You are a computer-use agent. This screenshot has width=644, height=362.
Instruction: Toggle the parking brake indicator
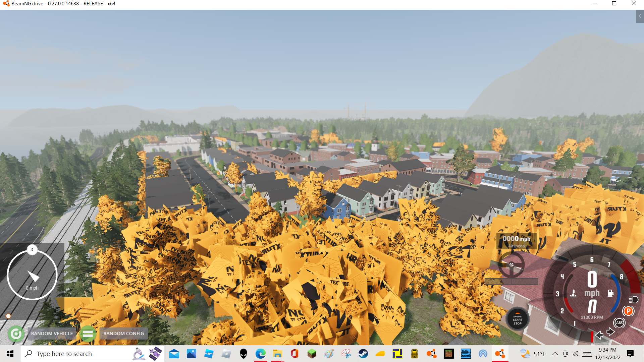[628, 311]
